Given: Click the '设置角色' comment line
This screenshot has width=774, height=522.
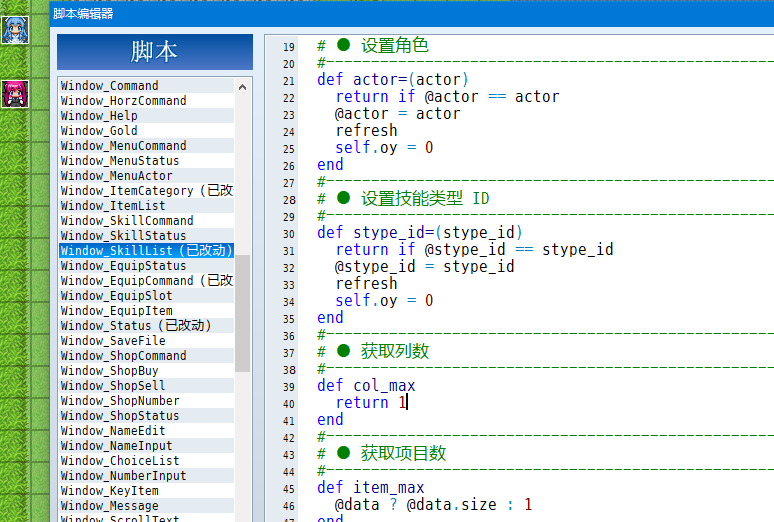Looking at the screenshot, I should coord(373,45).
